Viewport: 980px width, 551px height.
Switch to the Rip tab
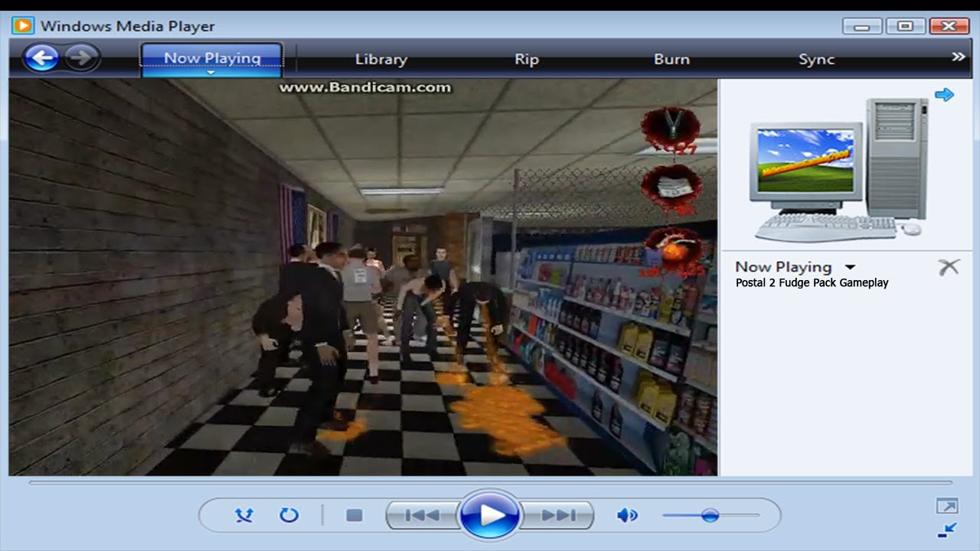click(x=527, y=59)
